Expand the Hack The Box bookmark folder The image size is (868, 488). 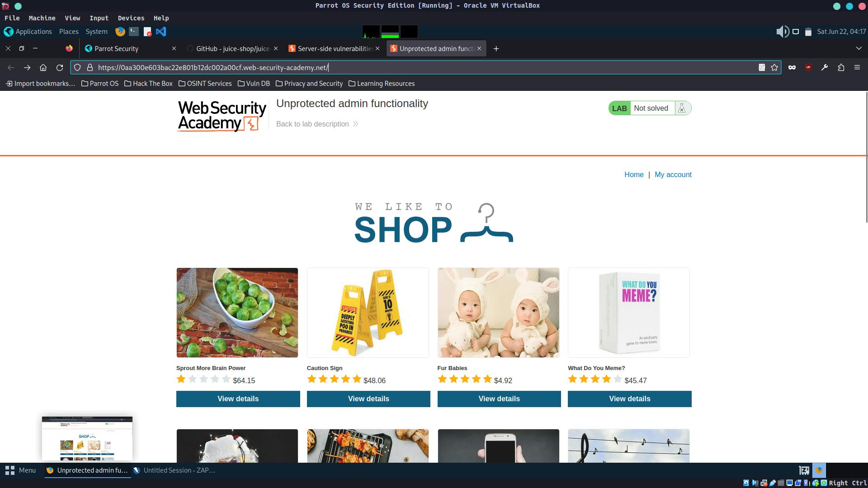pos(151,83)
